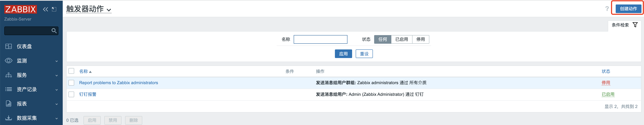Open 仪表盘 dashboard from the sidebar
Image resolution: width=644 pixels, height=125 pixels.
[x=24, y=47]
